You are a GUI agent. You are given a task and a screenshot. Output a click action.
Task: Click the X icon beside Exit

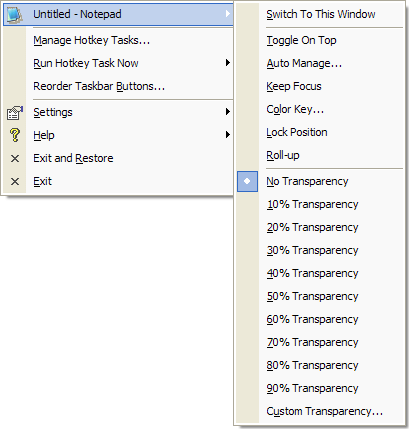tap(15, 182)
